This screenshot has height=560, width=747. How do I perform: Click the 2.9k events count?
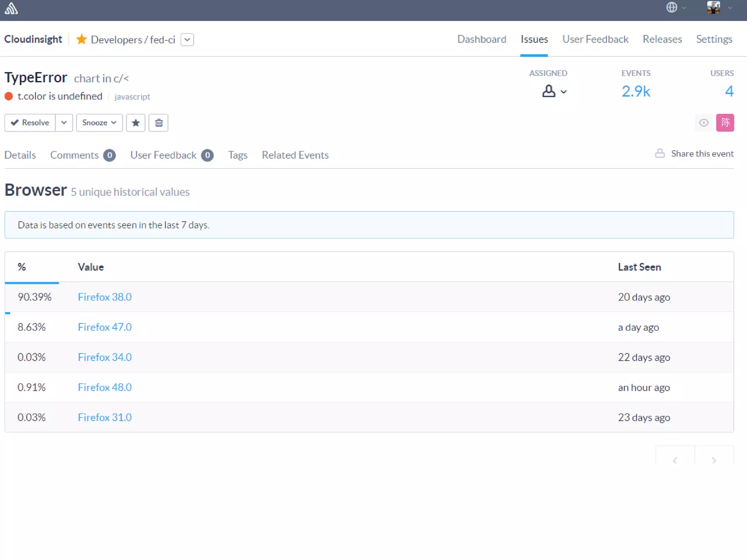(x=636, y=91)
